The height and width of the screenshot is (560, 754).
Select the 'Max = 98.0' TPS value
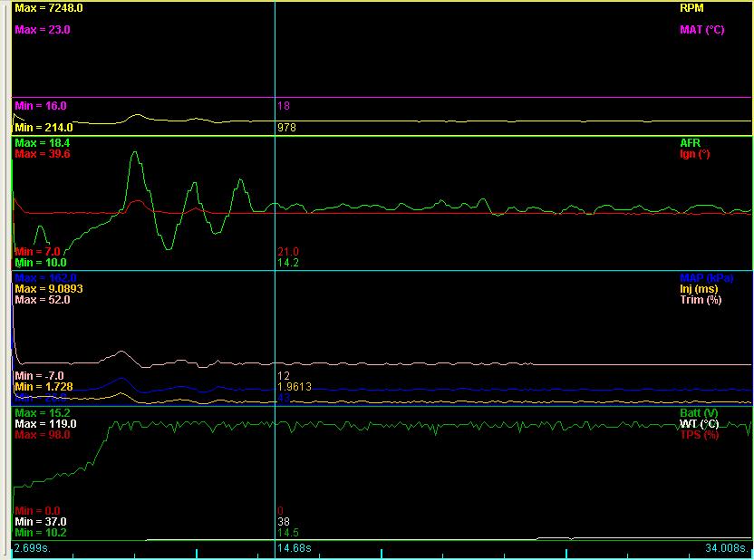[x=43, y=435]
